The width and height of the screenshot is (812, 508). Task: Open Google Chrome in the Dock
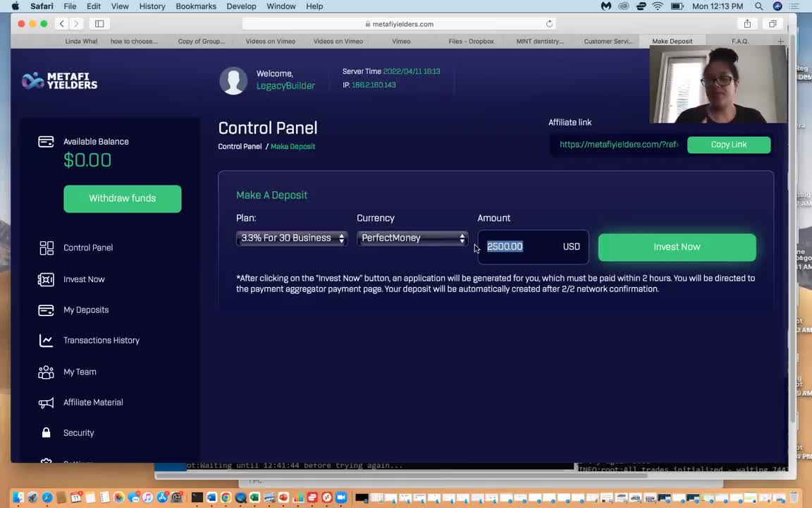pos(226,497)
